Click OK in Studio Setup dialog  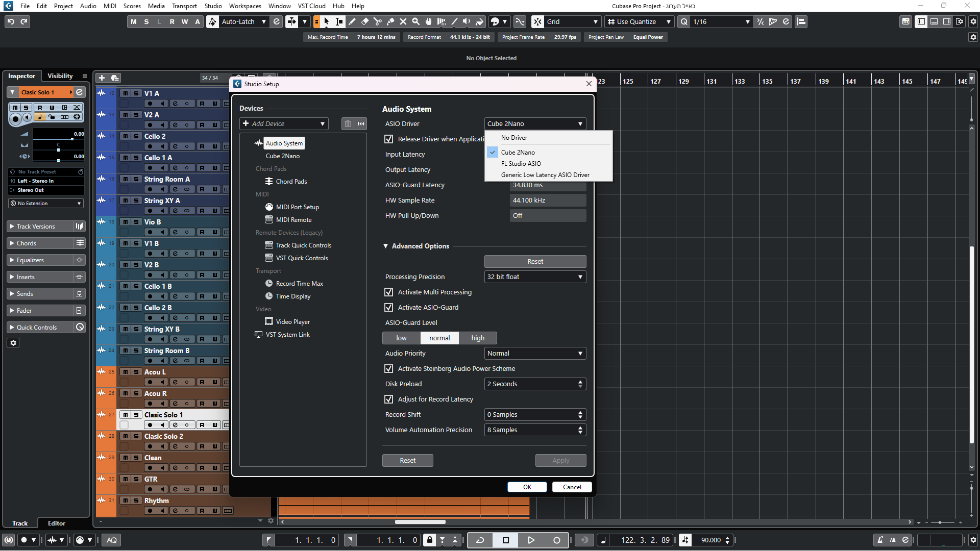point(527,487)
